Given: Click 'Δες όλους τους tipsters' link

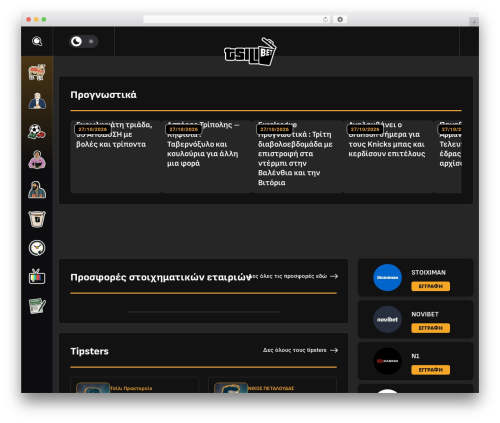Looking at the screenshot, I should [x=295, y=350].
